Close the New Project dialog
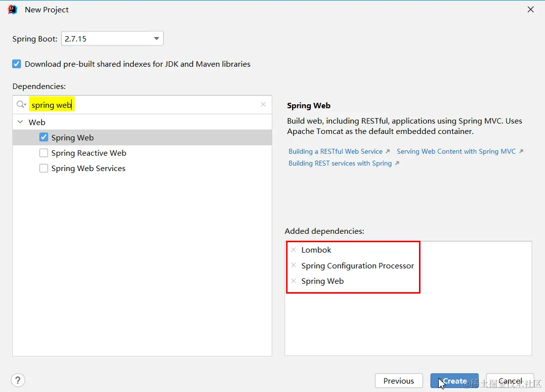This screenshot has width=545, height=392. click(531, 9)
